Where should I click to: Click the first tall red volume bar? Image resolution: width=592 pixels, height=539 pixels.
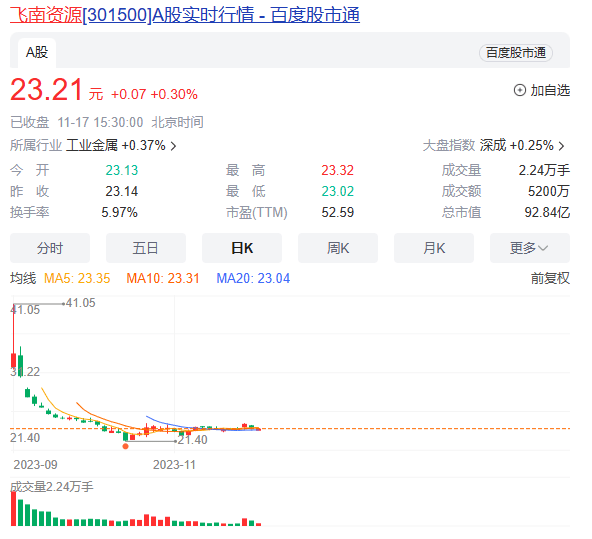click(14, 508)
